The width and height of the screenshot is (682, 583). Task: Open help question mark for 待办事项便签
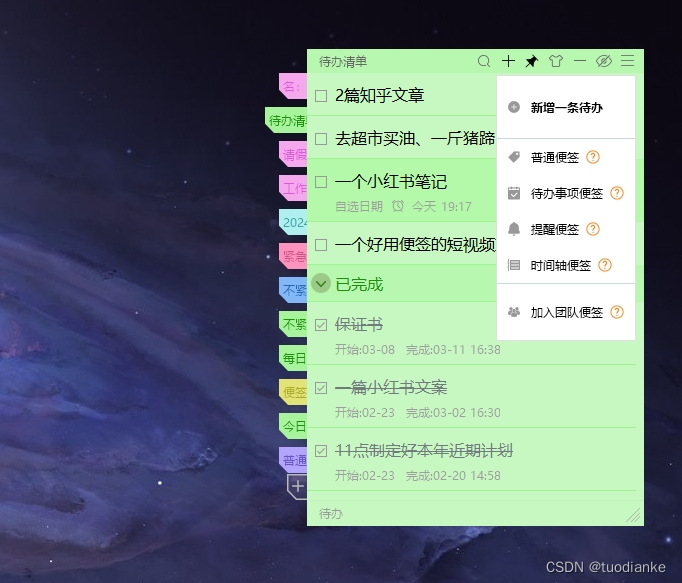[617, 193]
